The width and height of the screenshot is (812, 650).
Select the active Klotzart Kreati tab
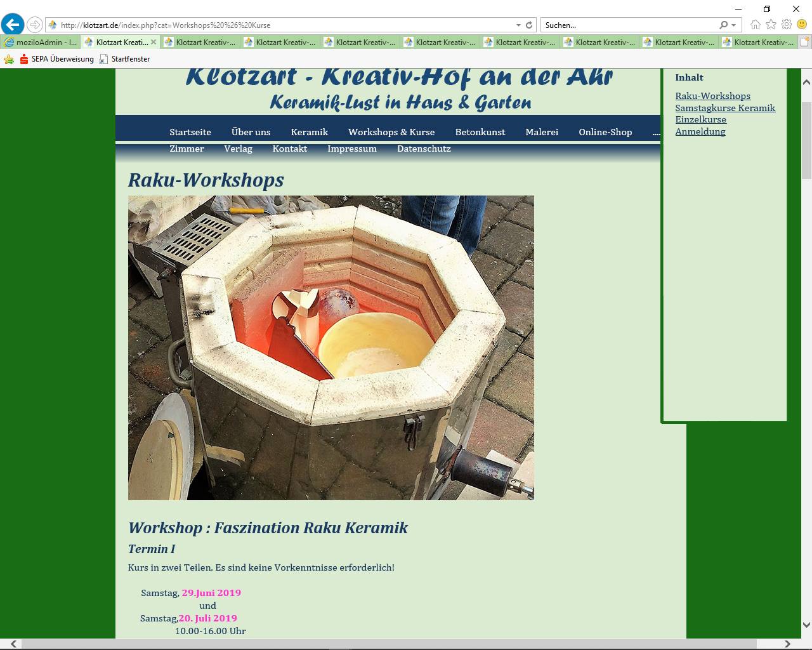pyautogui.click(x=121, y=43)
